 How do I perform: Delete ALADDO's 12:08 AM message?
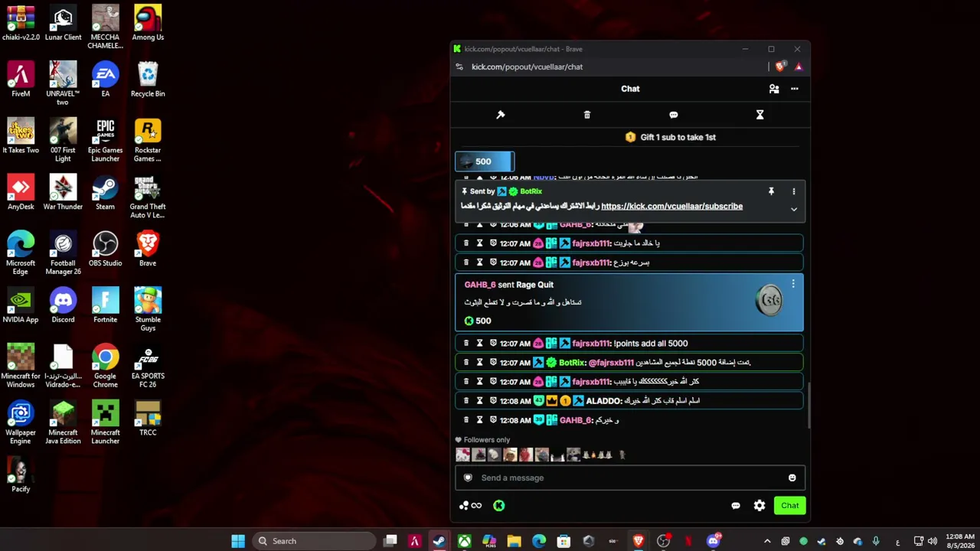pyautogui.click(x=465, y=401)
